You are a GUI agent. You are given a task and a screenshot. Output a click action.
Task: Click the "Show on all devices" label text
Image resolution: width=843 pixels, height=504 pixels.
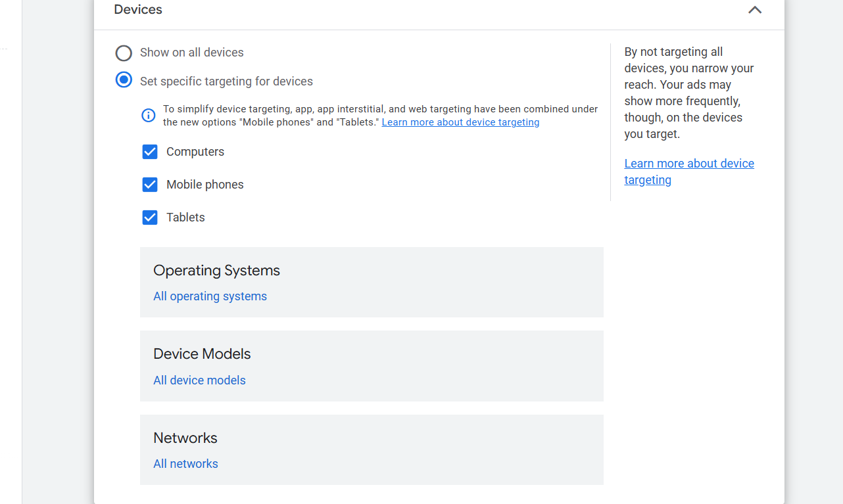[x=191, y=53]
